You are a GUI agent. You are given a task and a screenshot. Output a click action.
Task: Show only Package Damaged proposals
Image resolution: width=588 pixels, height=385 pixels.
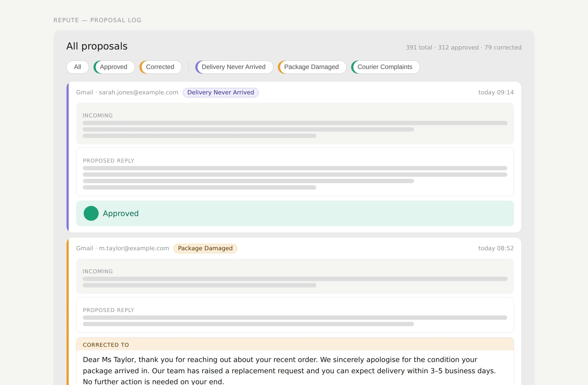[312, 67]
